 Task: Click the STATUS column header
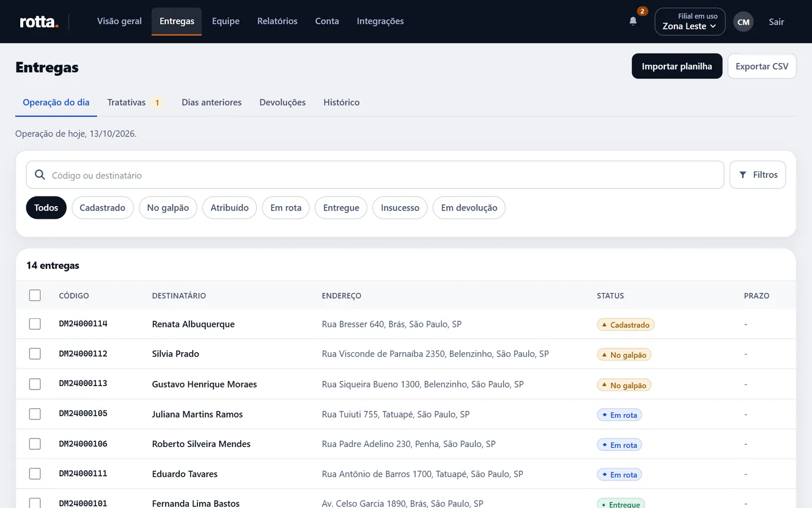point(610,296)
